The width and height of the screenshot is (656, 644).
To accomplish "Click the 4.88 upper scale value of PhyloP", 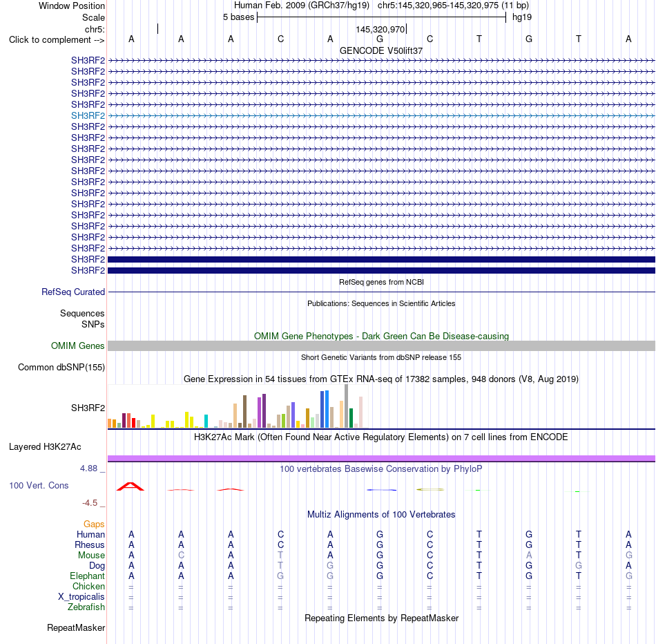I will pos(88,468).
